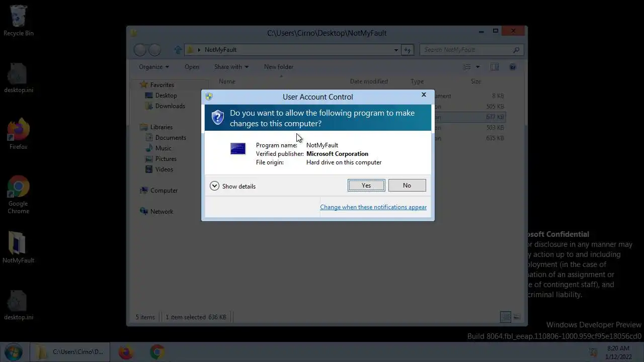Open address bar history dropdown in Explorer
Viewport: 644px width, 362px height.
[x=396, y=50]
